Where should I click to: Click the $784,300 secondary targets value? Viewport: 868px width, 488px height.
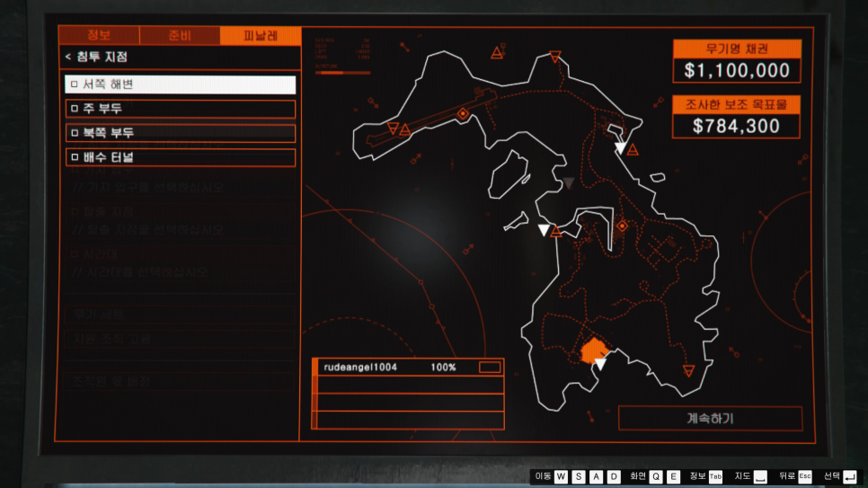pyautogui.click(x=736, y=127)
